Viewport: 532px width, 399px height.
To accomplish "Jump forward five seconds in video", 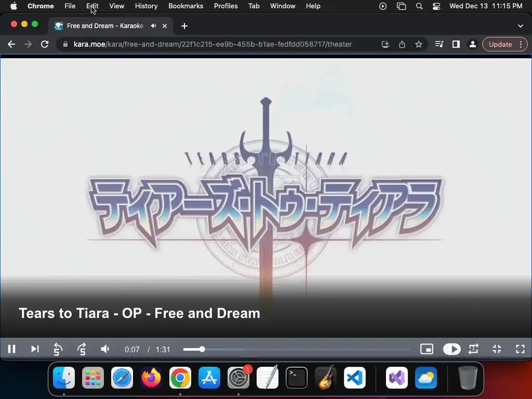I will coord(82,349).
